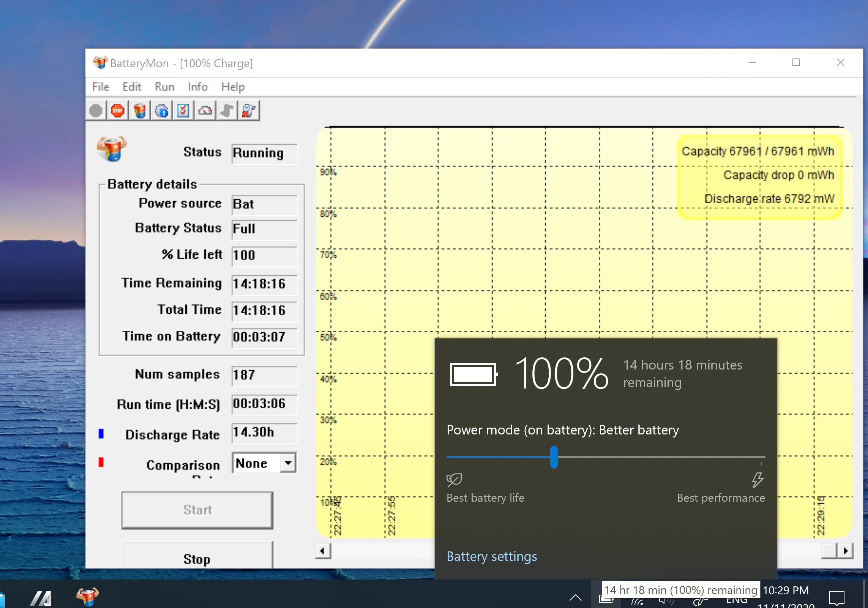Image resolution: width=868 pixels, height=608 pixels.
Task: Open the red checkmarks checklist toolbar icon
Action: click(183, 111)
